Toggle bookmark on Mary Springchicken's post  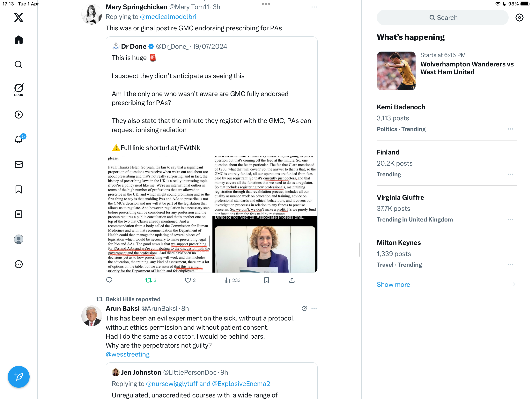pos(266,280)
